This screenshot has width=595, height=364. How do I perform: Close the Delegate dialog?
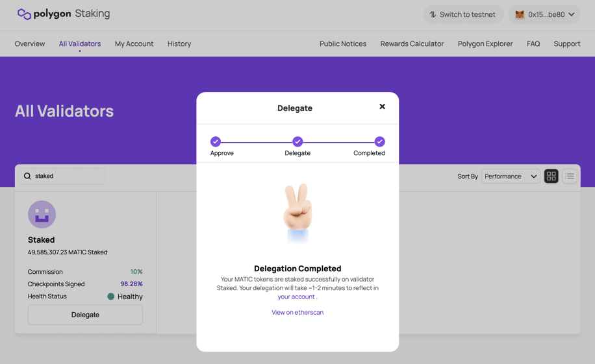point(382,106)
